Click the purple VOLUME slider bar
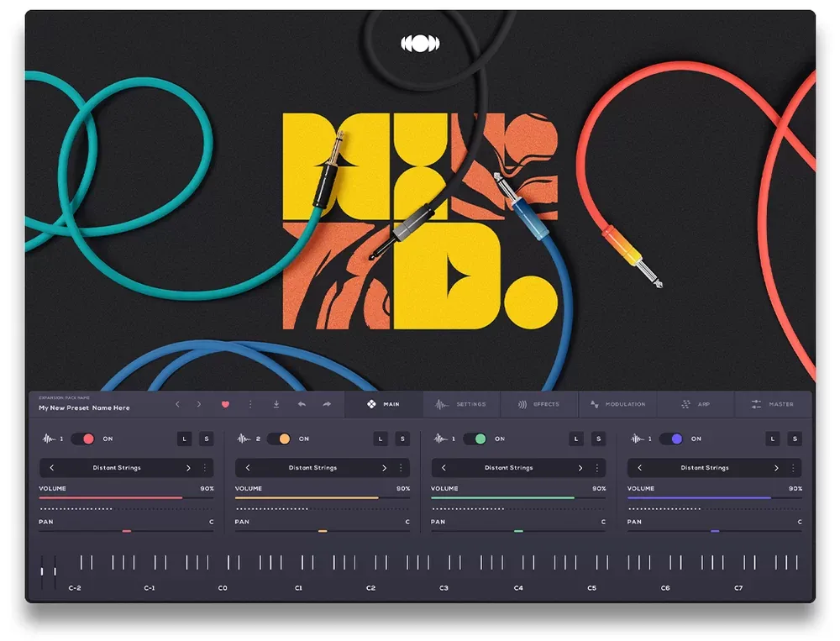The image size is (840, 641). pyautogui.click(x=715, y=498)
